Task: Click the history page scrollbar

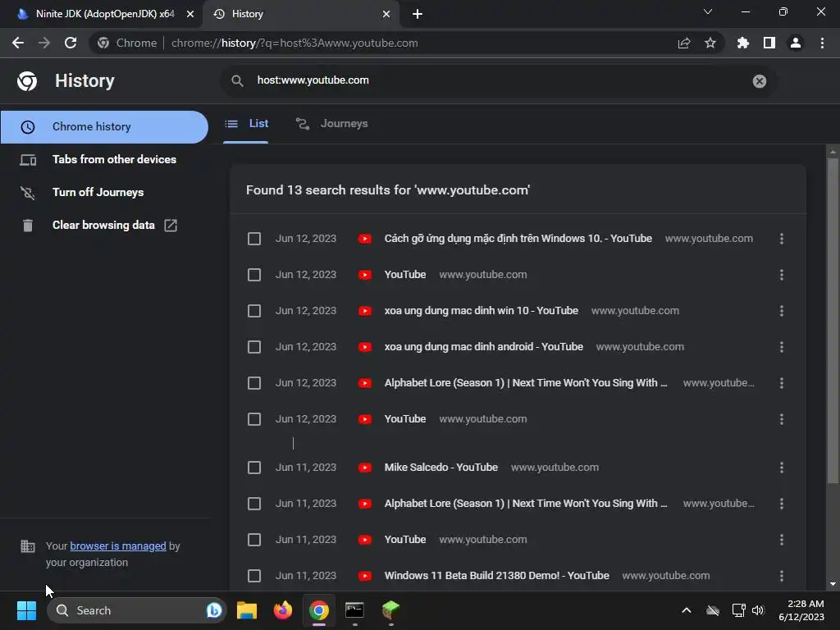Action: tap(833, 320)
